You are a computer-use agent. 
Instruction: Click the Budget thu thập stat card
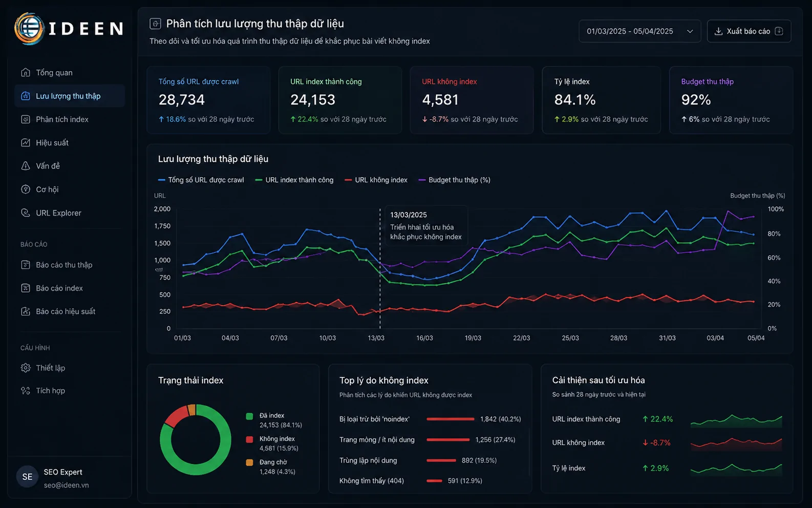[x=731, y=100]
